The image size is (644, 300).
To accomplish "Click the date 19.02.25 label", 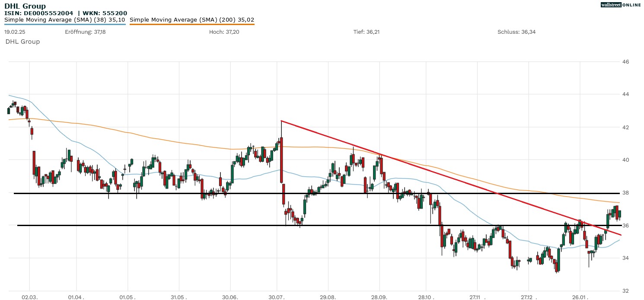I will click(14, 32).
